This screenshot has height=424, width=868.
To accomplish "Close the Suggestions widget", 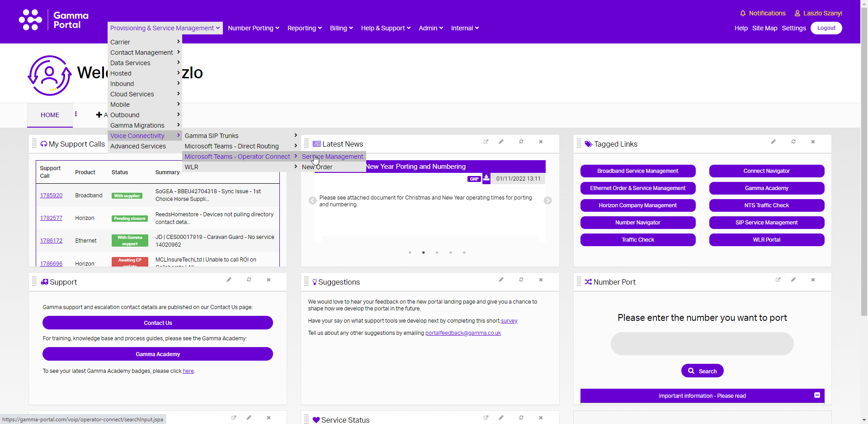I will pos(541,280).
